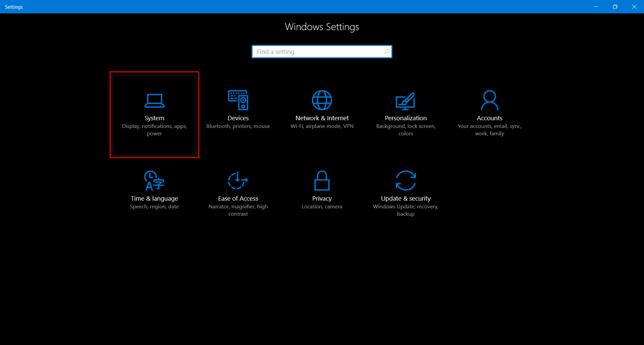
Task: Click the Network & Internet label
Action: coord(322,118)
